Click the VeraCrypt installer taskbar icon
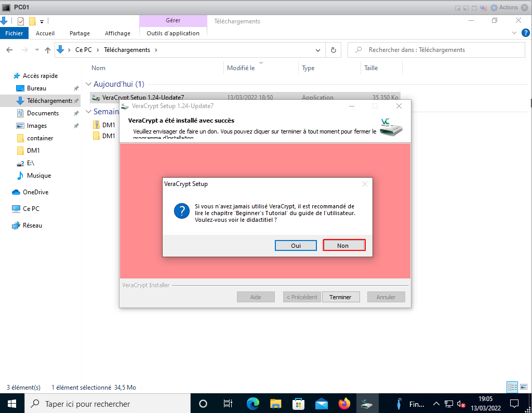Image resolution: width=532 pixels, height=413 pixels. 367,404
